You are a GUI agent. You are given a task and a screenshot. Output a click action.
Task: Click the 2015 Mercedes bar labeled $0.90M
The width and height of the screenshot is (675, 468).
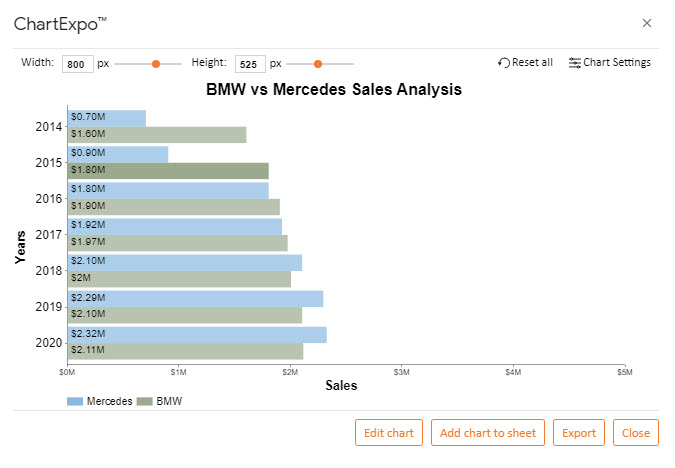pyautogui.click(x=118, y=154)
